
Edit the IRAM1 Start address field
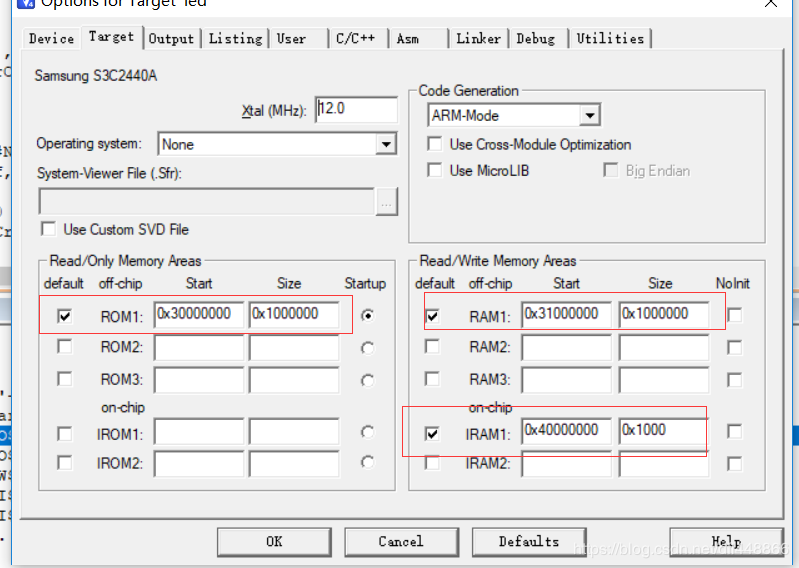coord(567,431)
